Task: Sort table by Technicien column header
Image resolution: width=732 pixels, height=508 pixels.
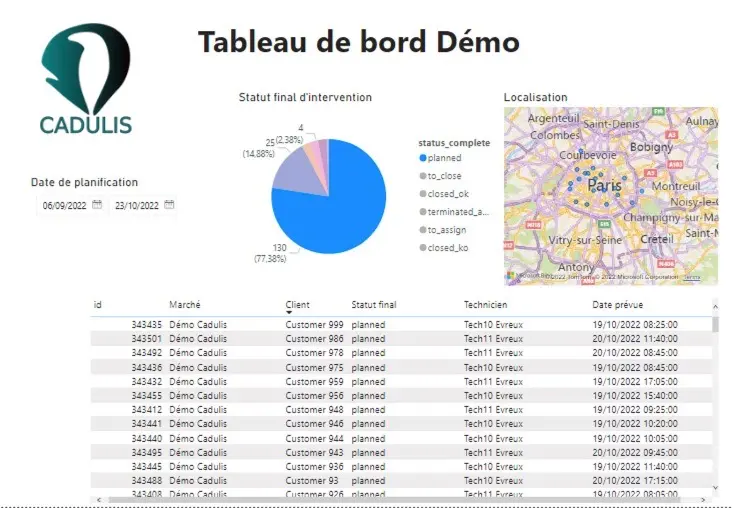Action: [x=485, y=304]
